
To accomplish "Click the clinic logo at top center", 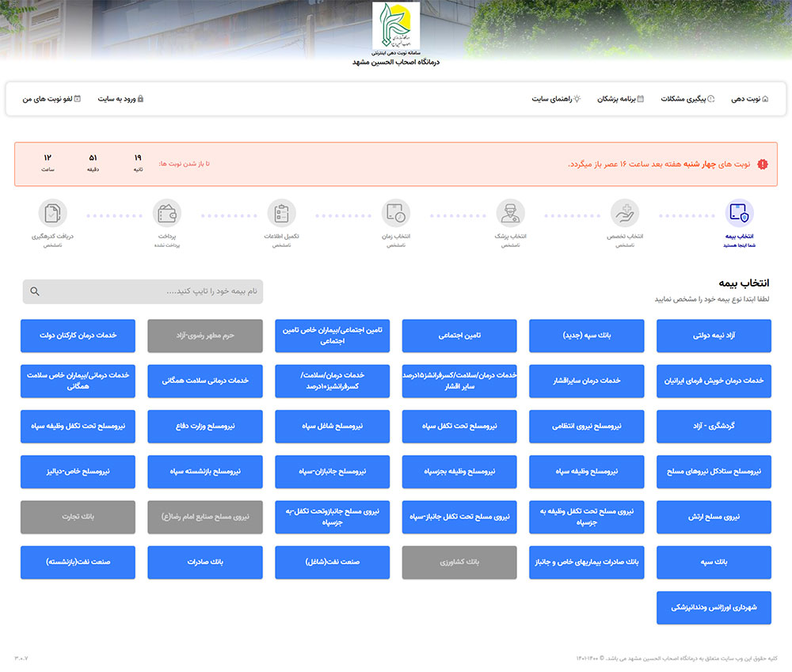I will coord(396,25).
